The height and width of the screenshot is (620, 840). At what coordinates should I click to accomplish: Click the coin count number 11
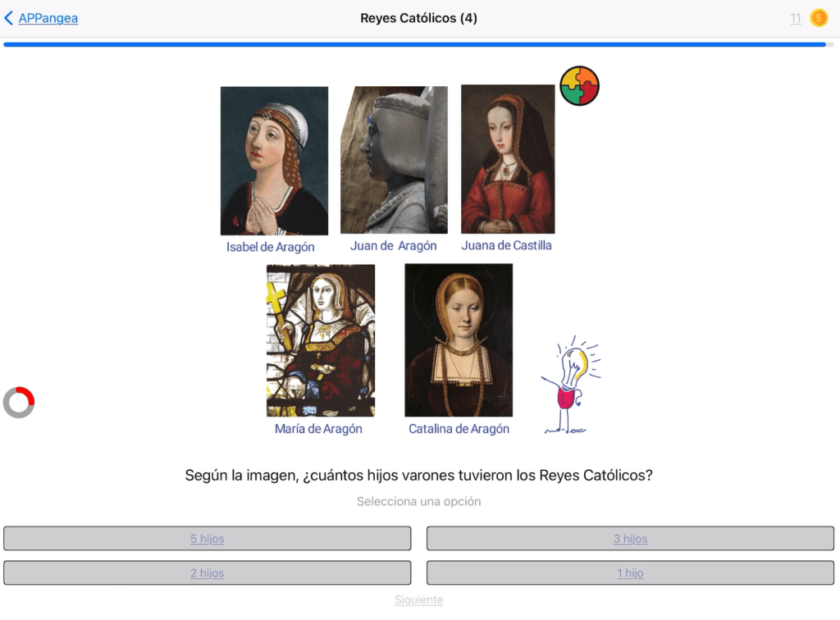tap(796, 18)
